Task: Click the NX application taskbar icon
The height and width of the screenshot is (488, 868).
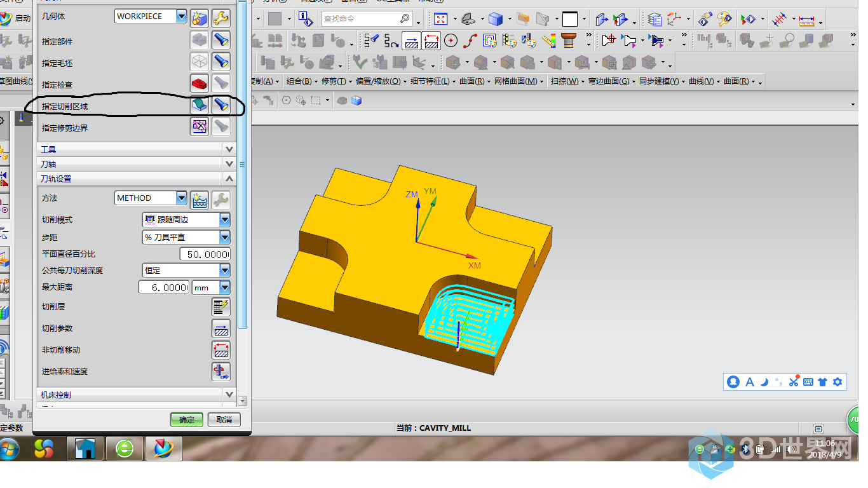Action: coord(164,449)
